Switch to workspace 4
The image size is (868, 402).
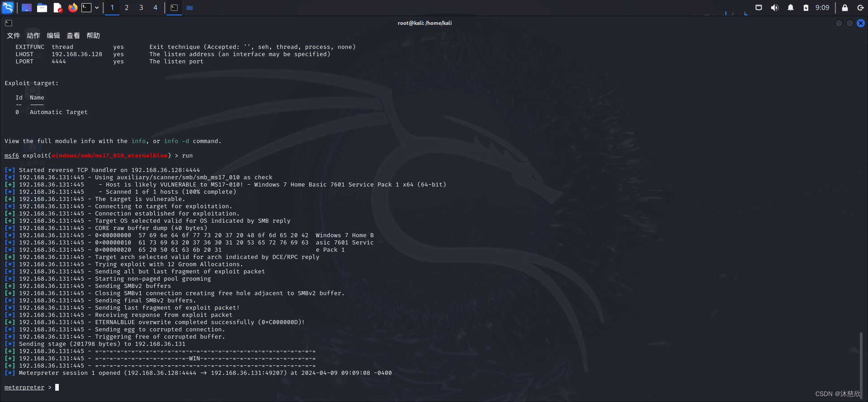155,8
